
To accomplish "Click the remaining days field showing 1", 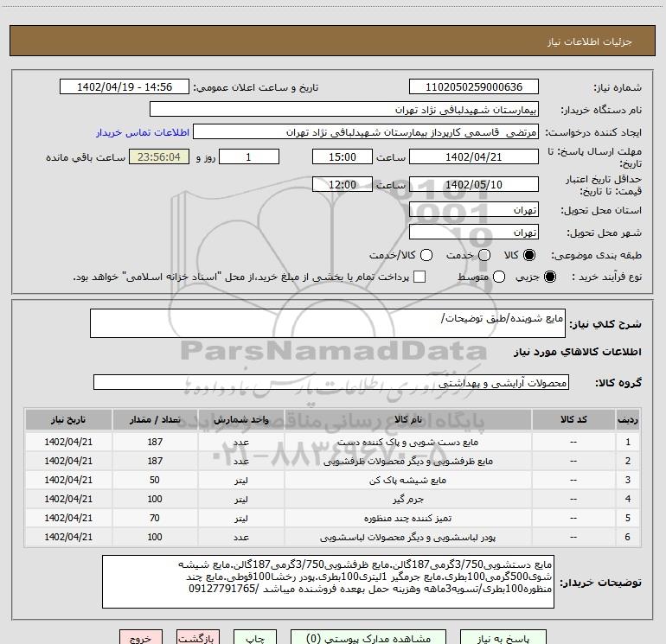I will coord(249,156).
